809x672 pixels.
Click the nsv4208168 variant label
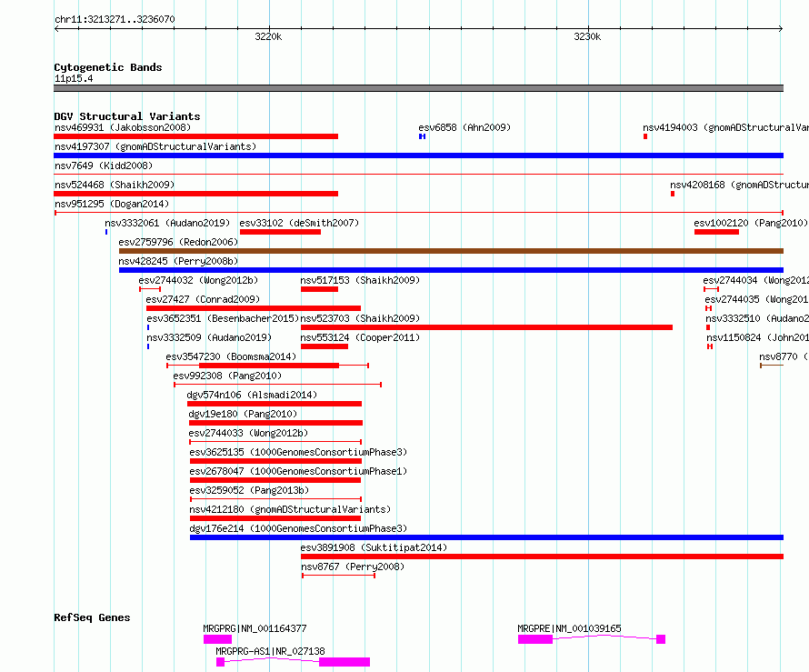739,185
